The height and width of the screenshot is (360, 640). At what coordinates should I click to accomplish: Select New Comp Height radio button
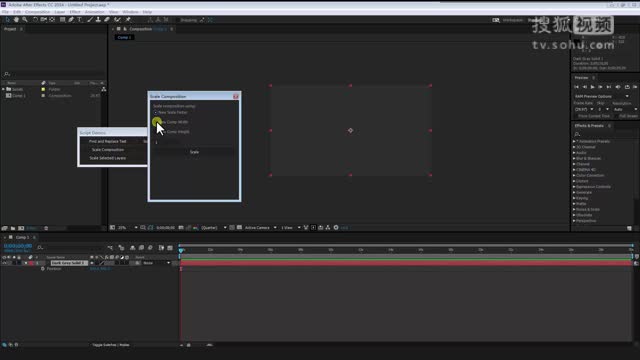[x=156, y=132]
